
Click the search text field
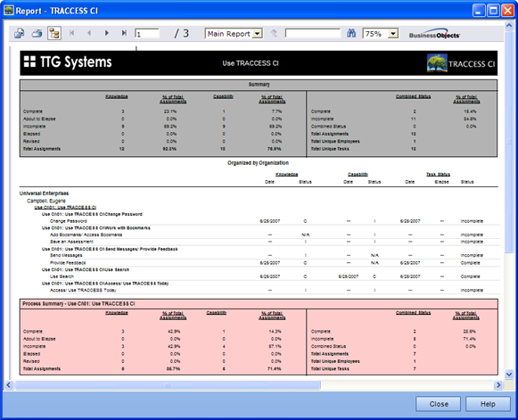click(313, 33)
